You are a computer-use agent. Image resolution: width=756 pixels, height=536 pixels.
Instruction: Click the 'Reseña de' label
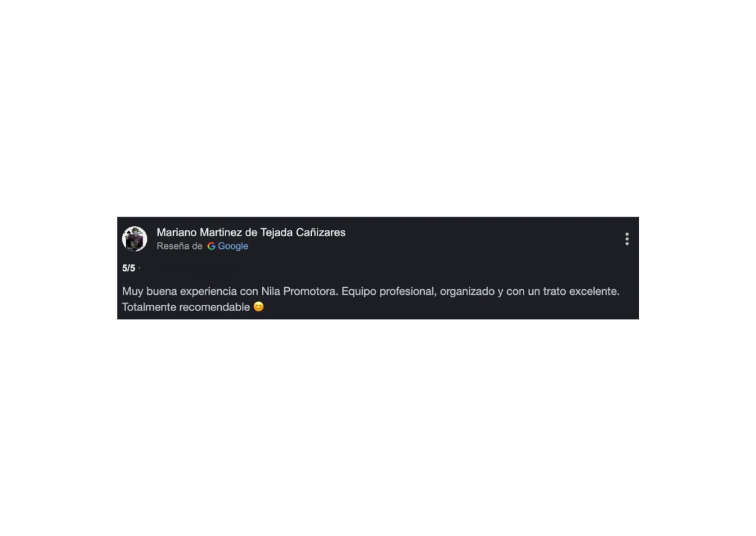point(180,246)
